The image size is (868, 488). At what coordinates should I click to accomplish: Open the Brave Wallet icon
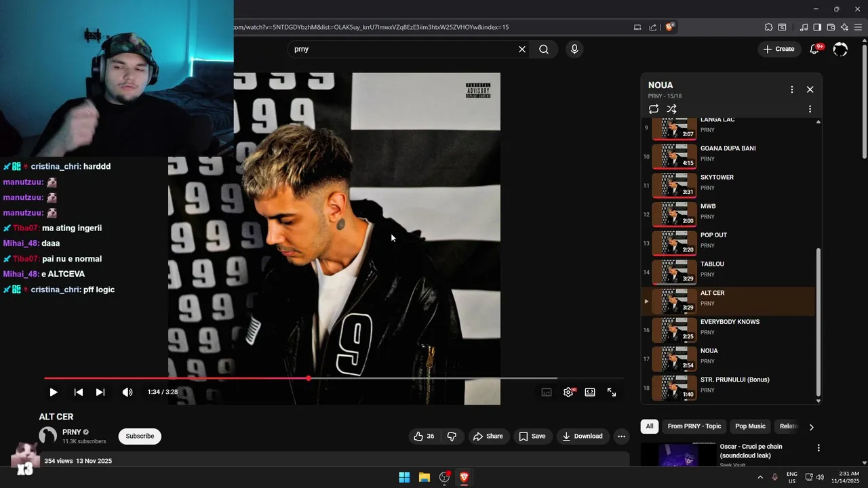point(831,27)
